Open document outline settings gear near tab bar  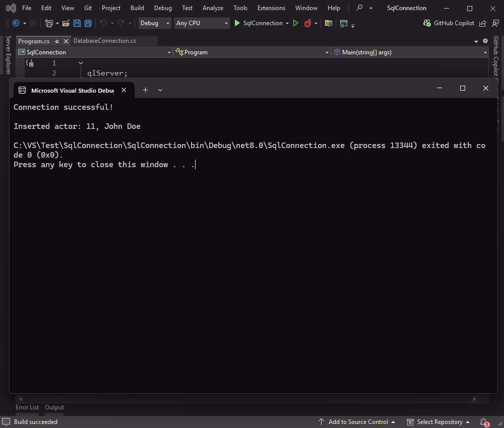485,41
